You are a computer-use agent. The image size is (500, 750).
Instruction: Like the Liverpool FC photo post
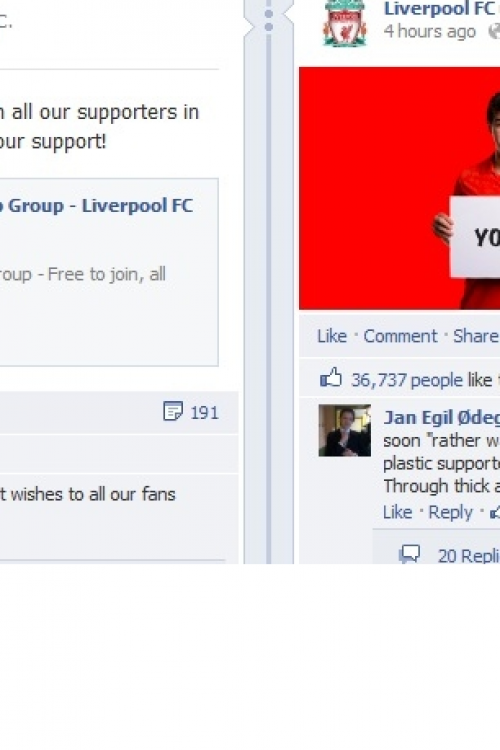(x=332, y=336)
